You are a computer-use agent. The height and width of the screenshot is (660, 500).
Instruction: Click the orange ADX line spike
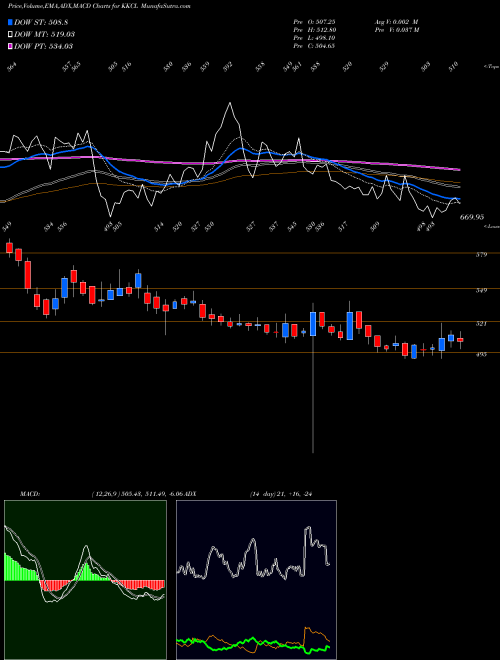(x=308, y=630)
